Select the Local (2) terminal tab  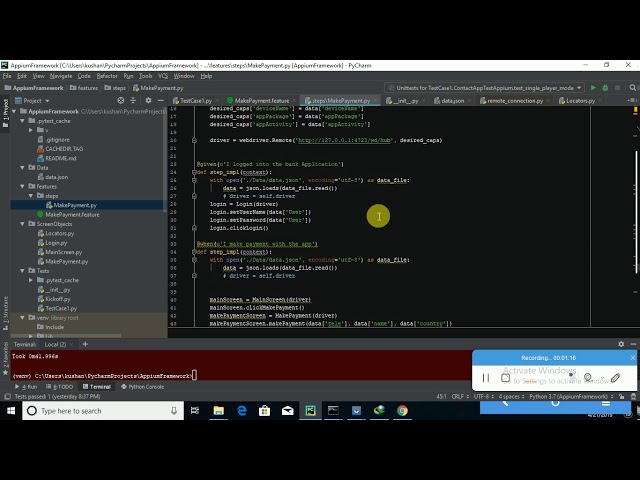tap(56, 344)
